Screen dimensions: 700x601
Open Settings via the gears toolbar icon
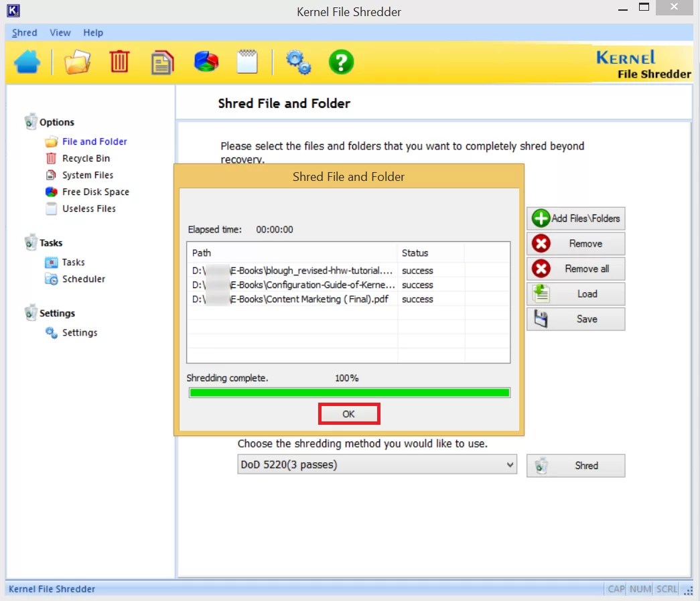click(x=298, y=62)
